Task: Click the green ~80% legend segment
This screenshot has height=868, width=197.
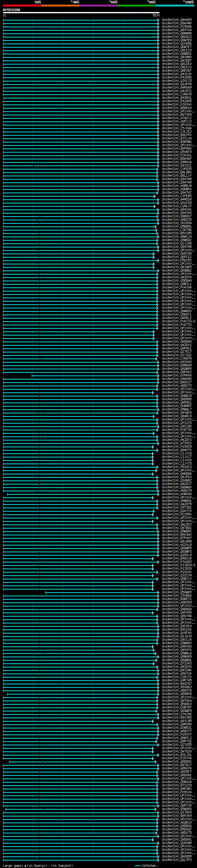Action: pos(136,6)
